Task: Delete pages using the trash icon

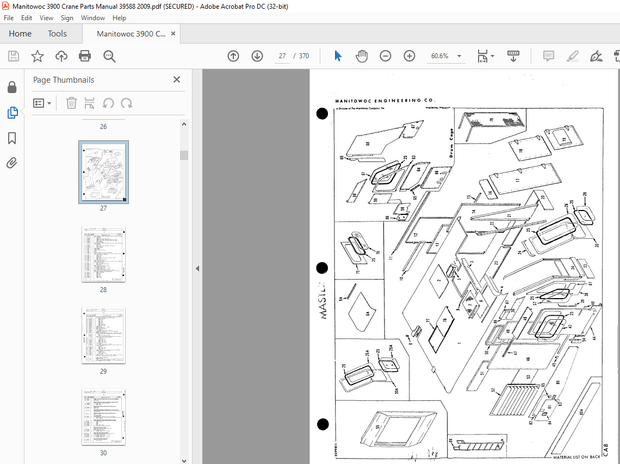Action: click(x=71, y=103)
